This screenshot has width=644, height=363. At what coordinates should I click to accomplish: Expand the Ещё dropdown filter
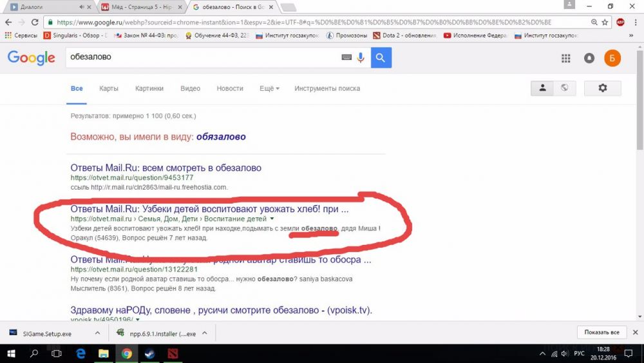click(x=269, y=88)
